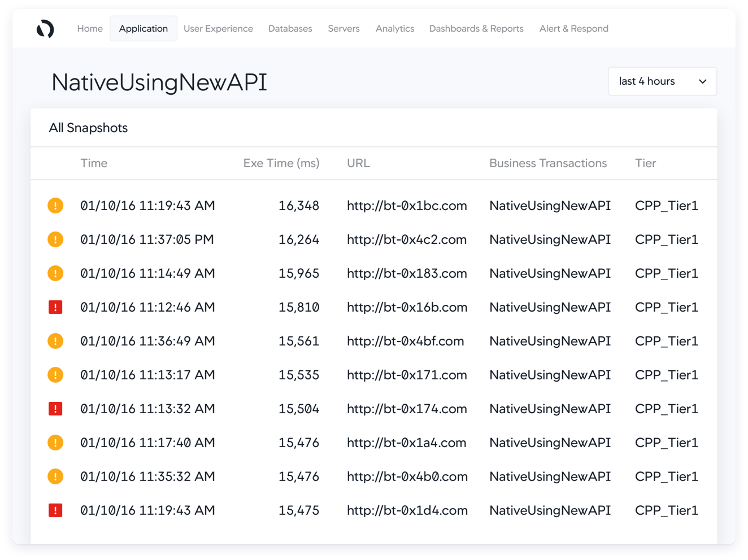Select timestamp 01/10/16 11:13:17 AM
The image size is (748, 560).
click(147, 375)
